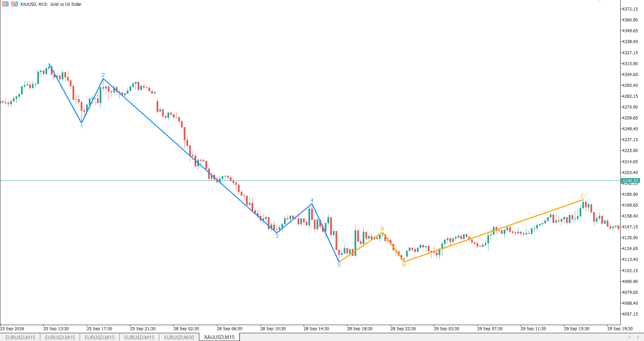Select the blue wave label 1
644x341 pixels.
click(81, 126)
